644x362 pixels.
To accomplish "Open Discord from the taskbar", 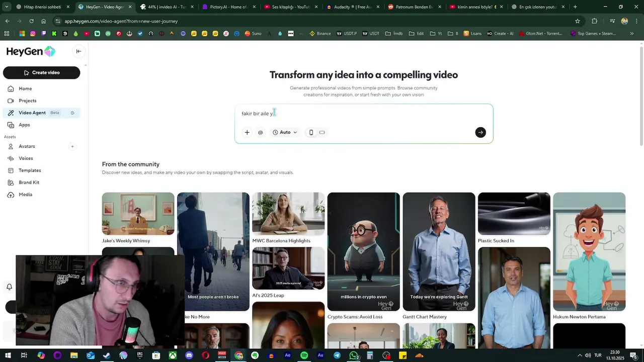I will coord(189,355).
